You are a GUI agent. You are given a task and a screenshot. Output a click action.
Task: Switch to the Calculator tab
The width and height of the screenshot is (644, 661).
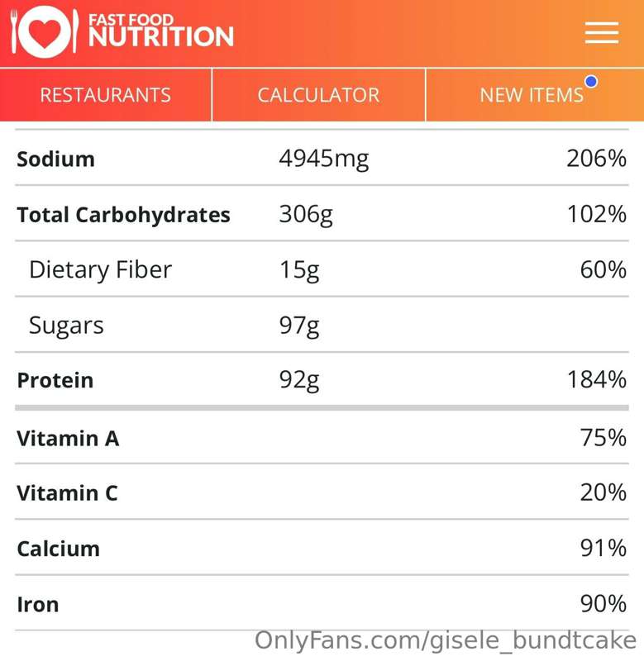tap(319, 95)
